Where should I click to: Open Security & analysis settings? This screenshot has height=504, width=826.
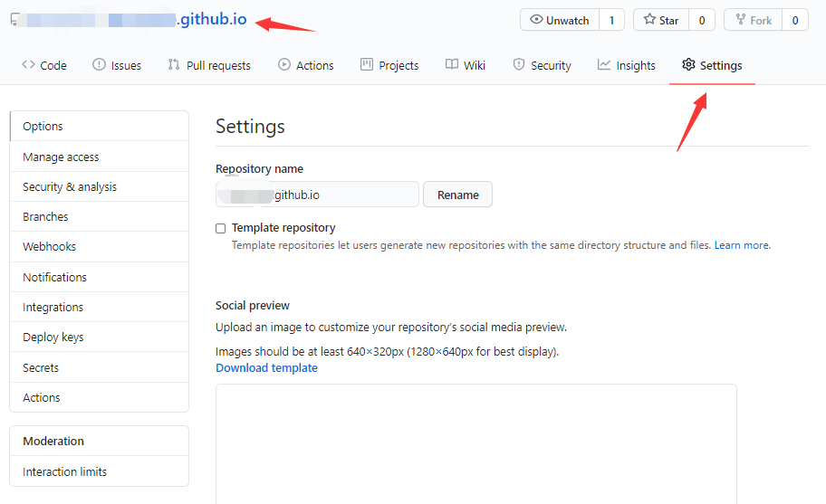point(99,186)
